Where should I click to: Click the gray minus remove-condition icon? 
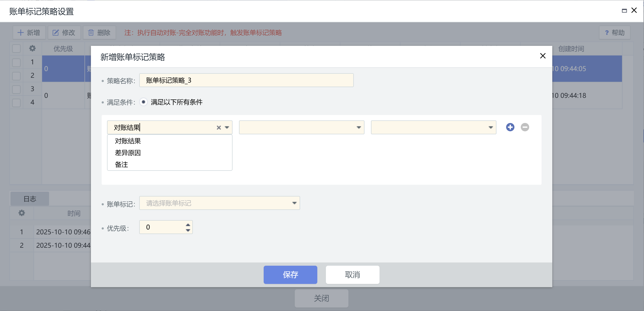pyautogui.click(x=525, y=127)
